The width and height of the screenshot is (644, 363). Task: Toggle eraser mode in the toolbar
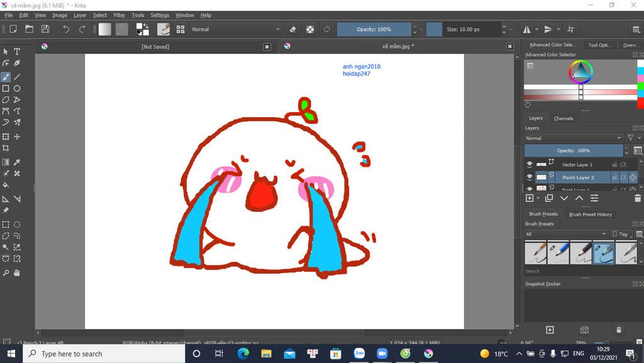293,29
